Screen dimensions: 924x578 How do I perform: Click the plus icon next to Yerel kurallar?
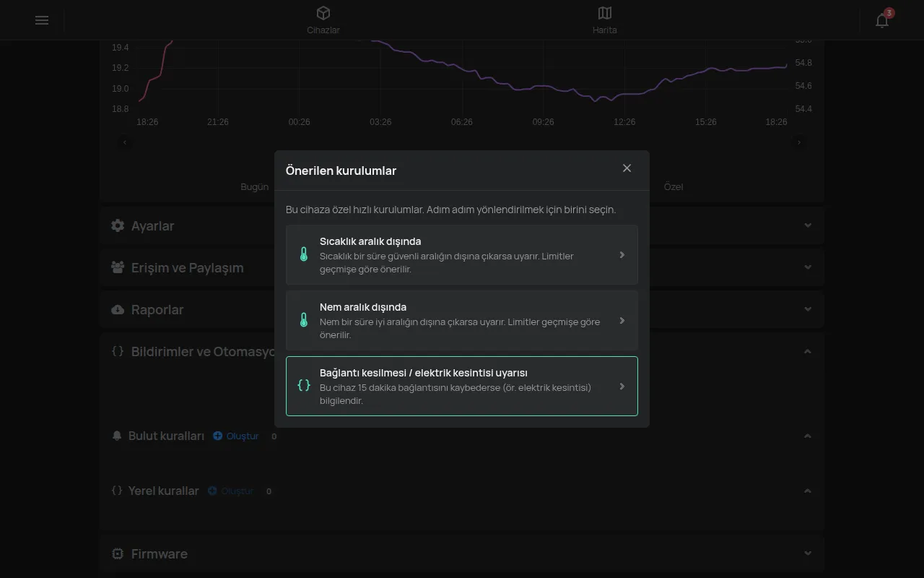[x=212, y=491]
